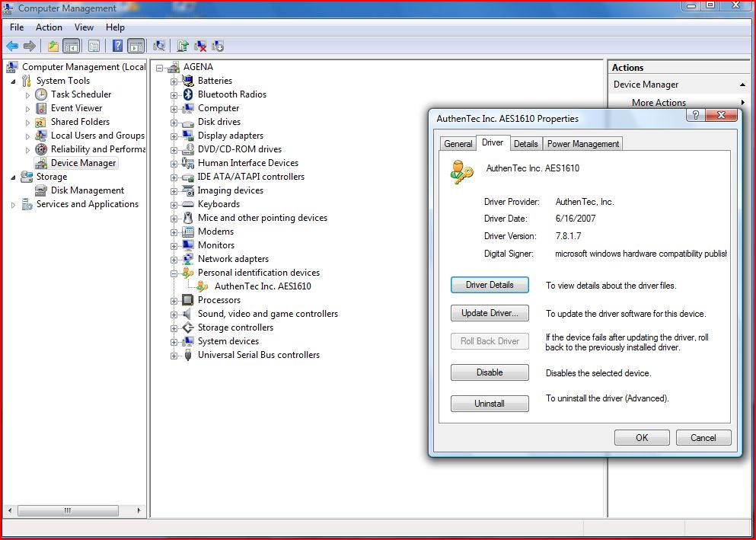Image resolution: width=756 pixels, height=540 pixels.
Task: Click the left pane scrollbar right arrow
Action: [x=139, y=510]
